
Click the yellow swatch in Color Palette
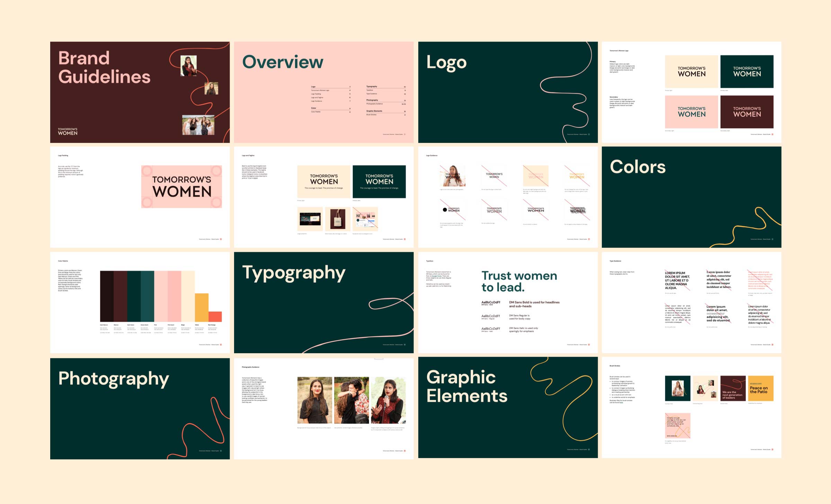[x=202, y=307]
